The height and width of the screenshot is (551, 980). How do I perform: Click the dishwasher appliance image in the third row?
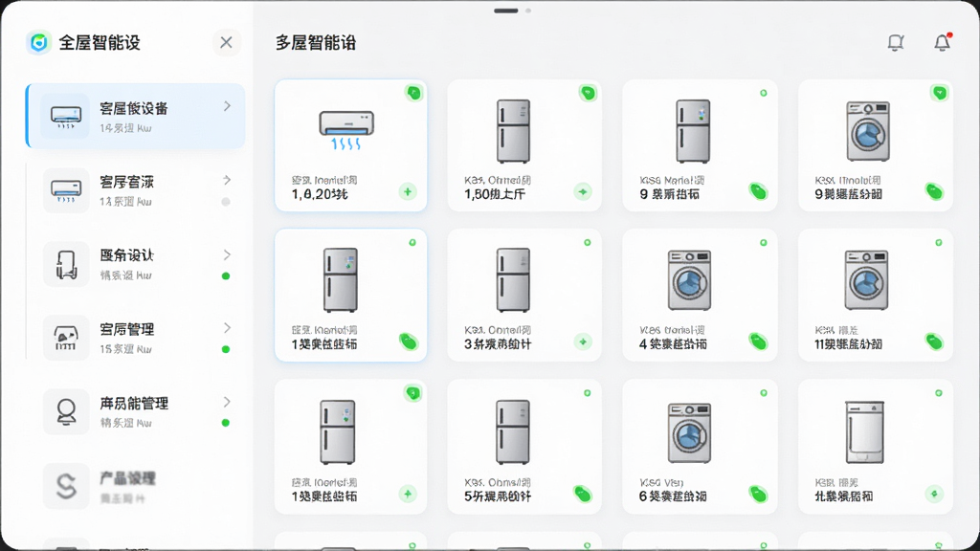tap(865, 432)
